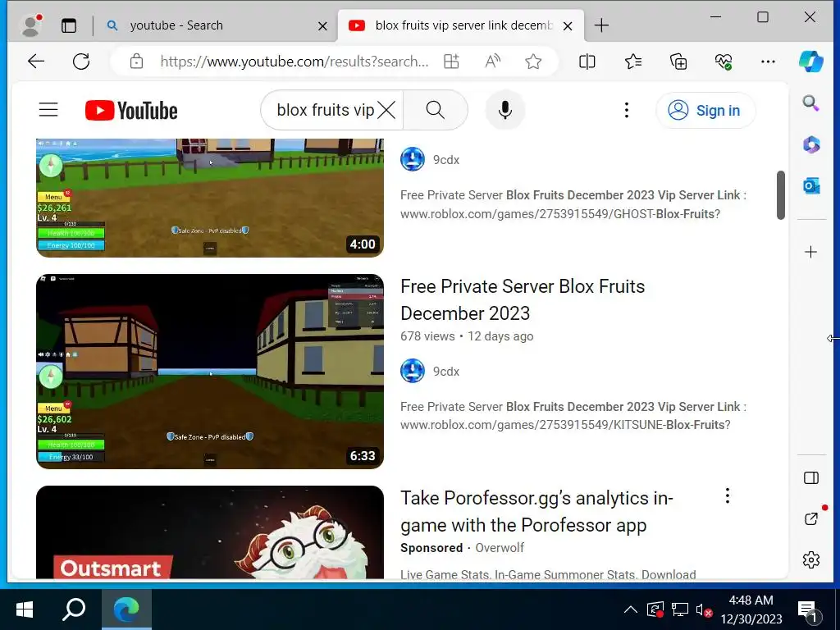Image resolution: width=840 pixels, height=630 pixels.
Task: Open tab actions menu icon
Action: (69, 25)
